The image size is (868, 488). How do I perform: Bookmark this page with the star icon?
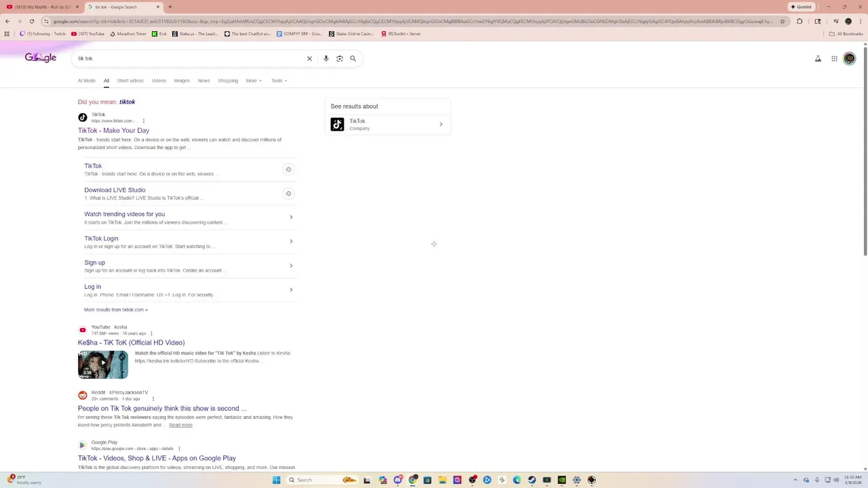pos(782,21)
